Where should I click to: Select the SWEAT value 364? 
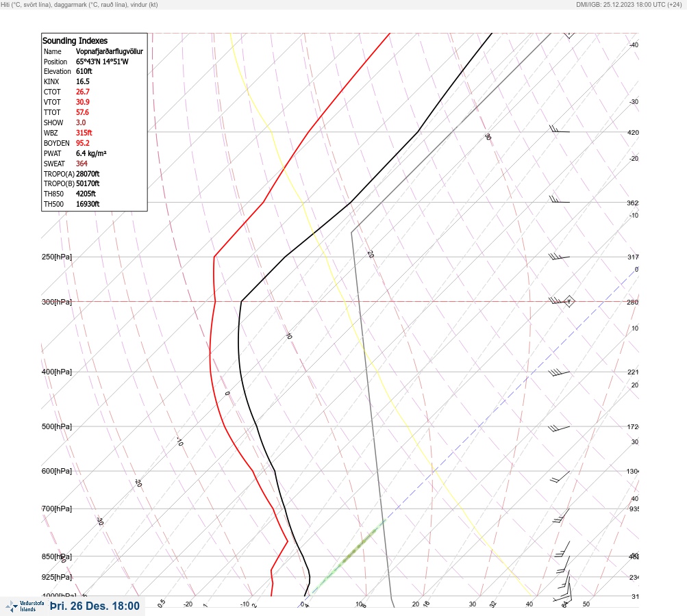(82, 164)
